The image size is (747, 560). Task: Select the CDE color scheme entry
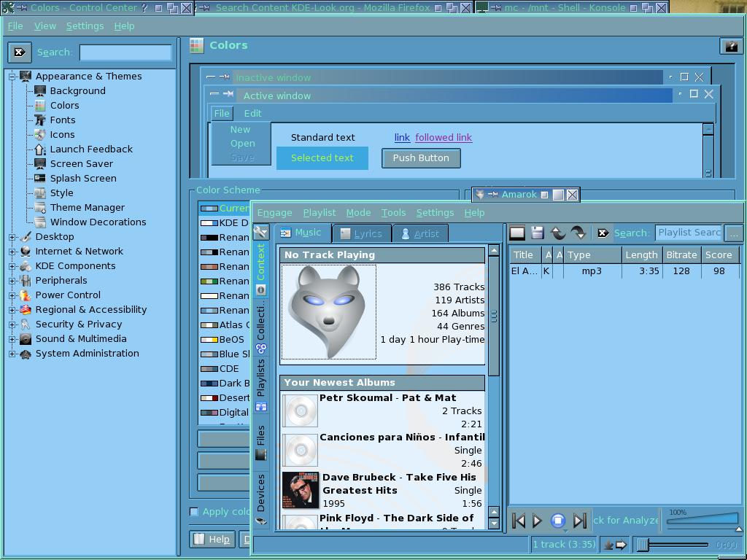tap(224, 368)
